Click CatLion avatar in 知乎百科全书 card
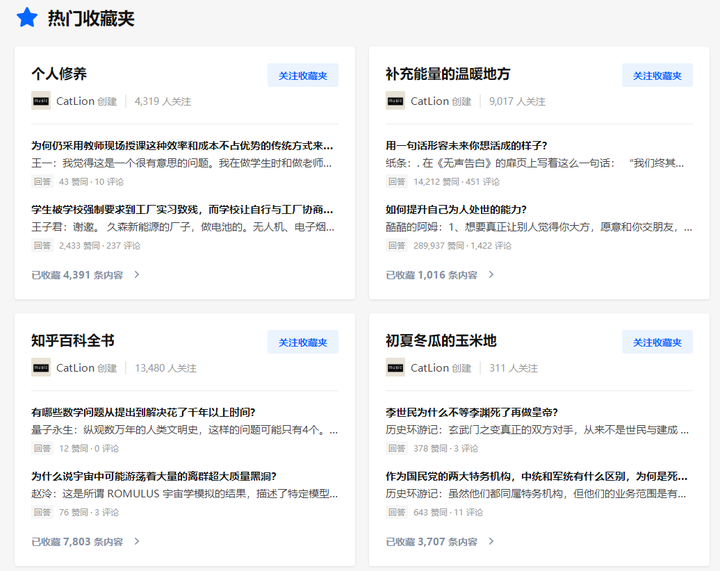Image resolution: width=720 pixels, height=571 pixels. click(x=41, y=368)
